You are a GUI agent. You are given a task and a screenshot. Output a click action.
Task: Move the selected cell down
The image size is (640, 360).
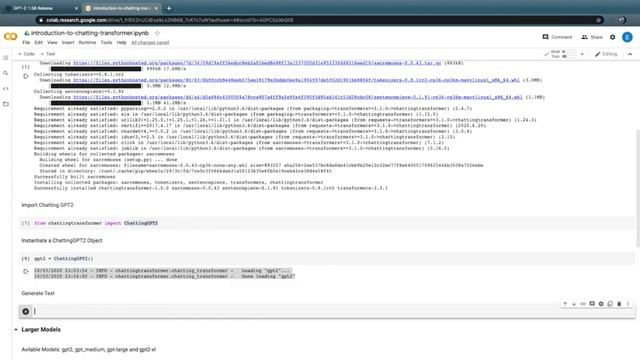(574, 304)
